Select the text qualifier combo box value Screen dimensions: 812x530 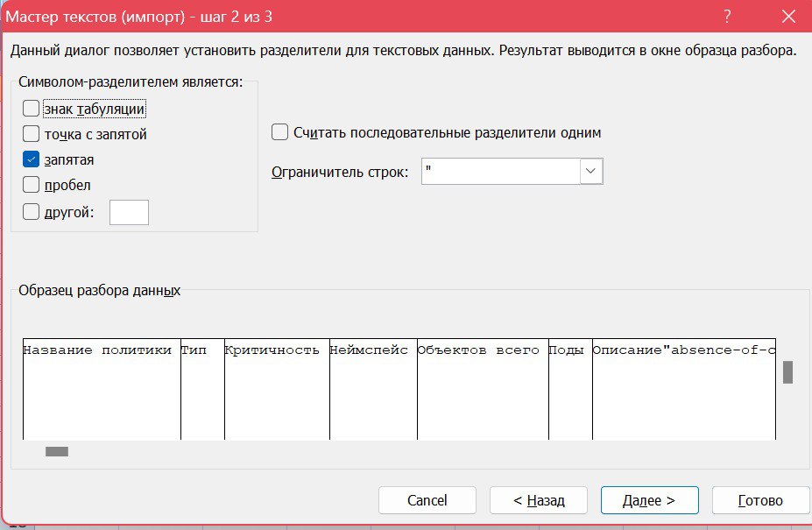[499, 171]
